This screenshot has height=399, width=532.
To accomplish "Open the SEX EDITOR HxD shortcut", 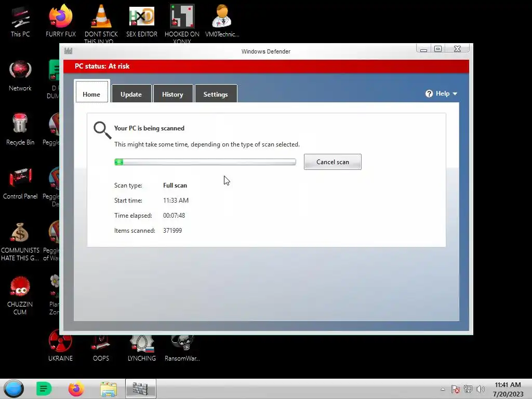I will [141, 21].
